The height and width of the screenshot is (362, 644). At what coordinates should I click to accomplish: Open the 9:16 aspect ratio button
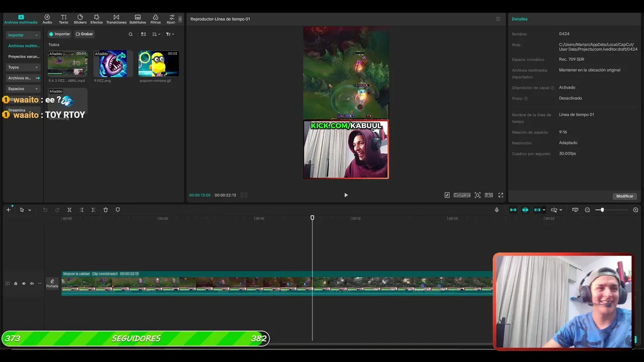click(x=489, y=195)
